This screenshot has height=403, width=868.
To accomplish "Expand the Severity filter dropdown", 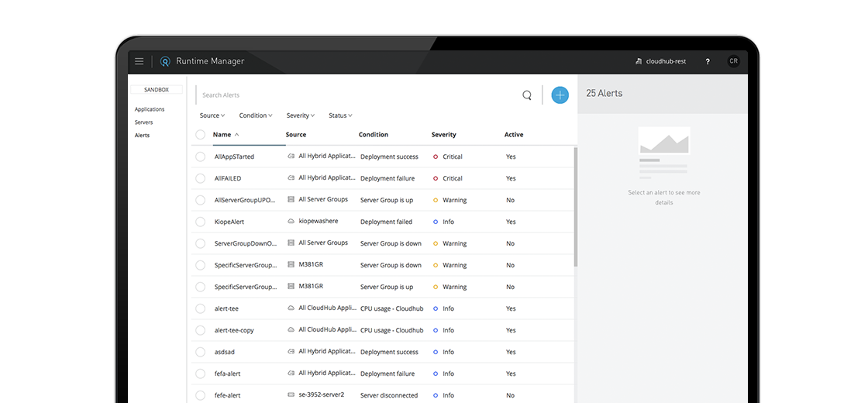I will [301, 115].
